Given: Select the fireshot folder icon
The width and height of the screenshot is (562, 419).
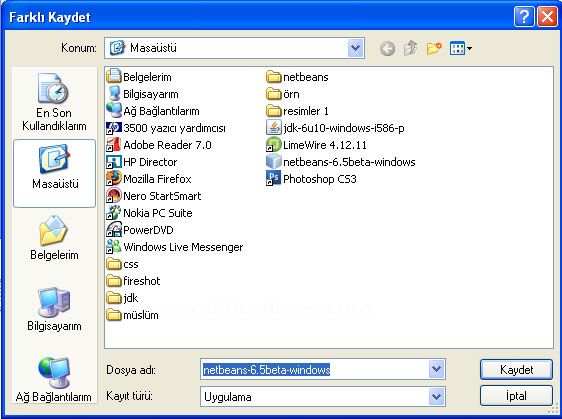Looking at the screenshot, I should (114, 281).
